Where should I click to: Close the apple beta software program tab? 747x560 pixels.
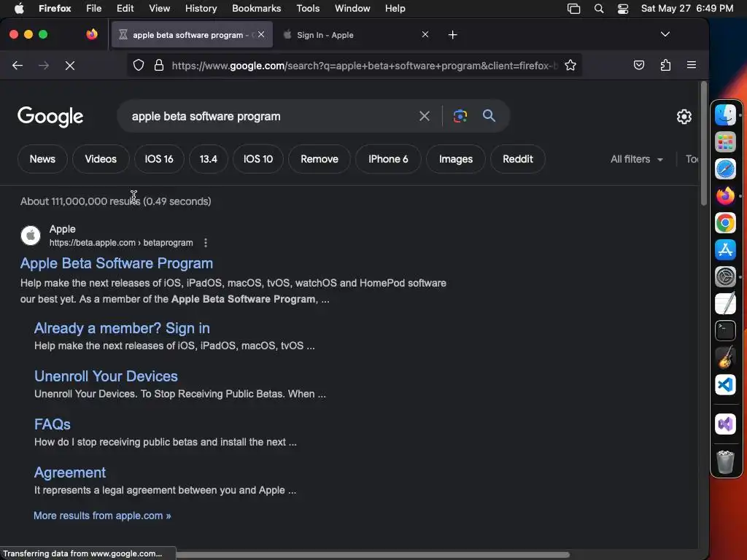coord(261,34)
